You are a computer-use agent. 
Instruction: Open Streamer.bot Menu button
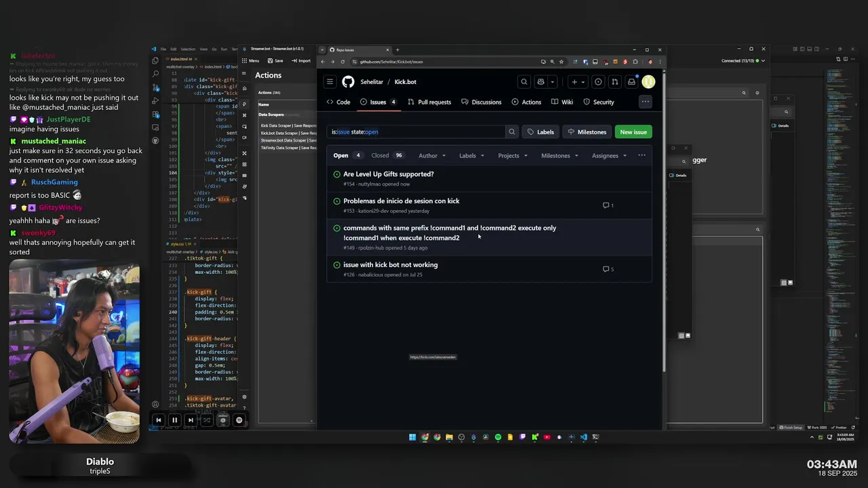coord(251,61)
